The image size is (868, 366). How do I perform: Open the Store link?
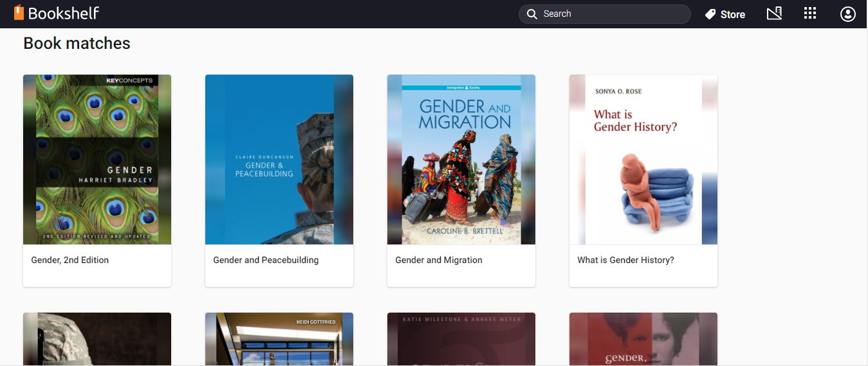[x=725, y=14]
